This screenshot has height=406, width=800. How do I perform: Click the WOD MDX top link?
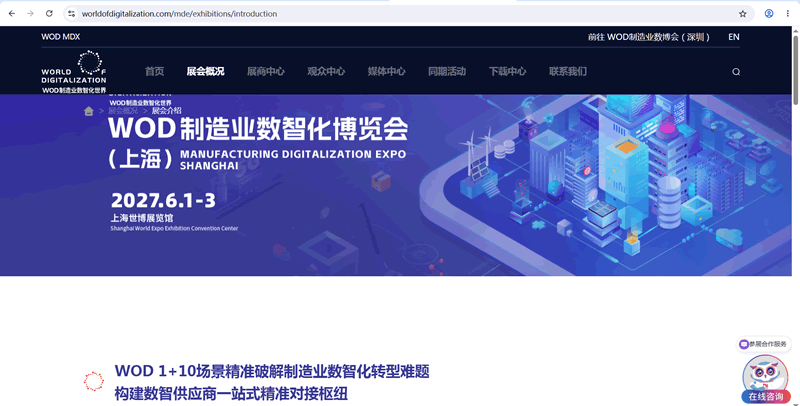[x=61, y=37]
